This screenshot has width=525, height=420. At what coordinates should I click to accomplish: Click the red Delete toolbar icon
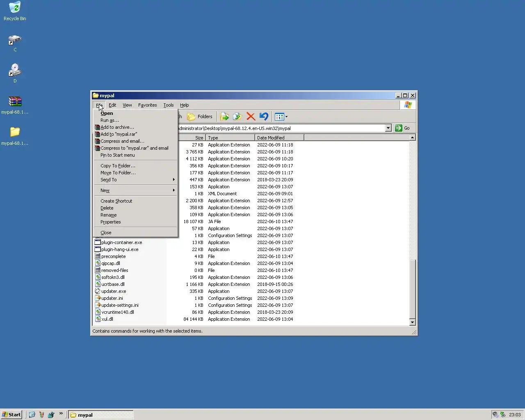click(251, 116)
